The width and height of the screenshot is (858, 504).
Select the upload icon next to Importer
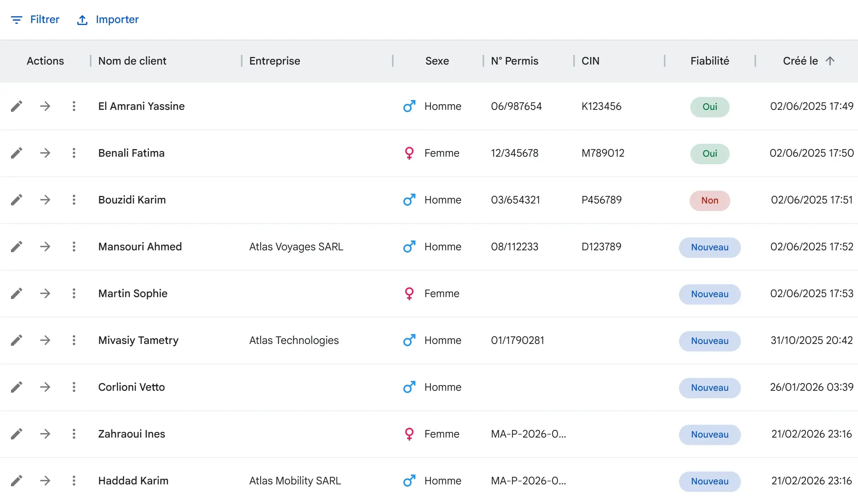tap(82, 20)
